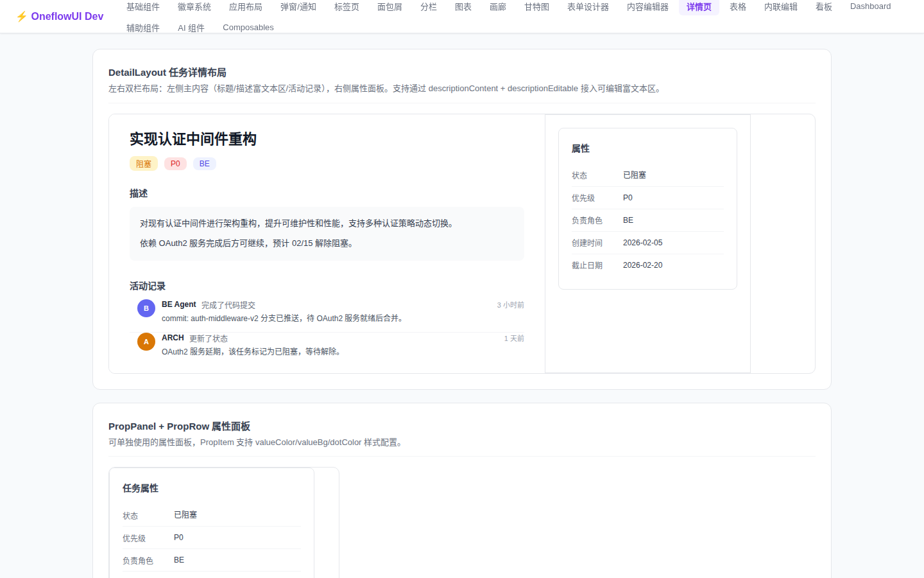
Task: Select the 标签页 tab
Action: 346,7
